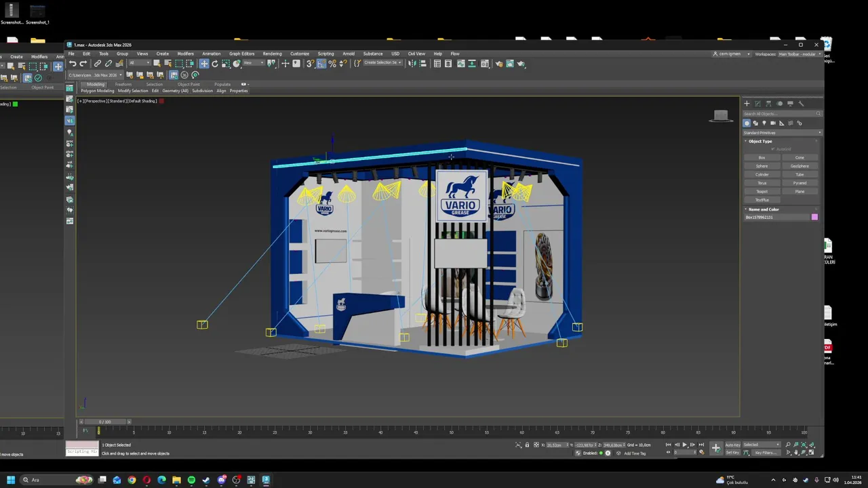Screen dimensions: 868x488
Task: Open the pink object color swatch
Action: pyautogui.click(x=814, y=218)
